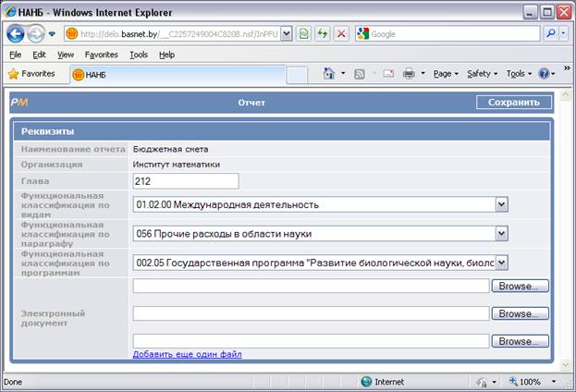576x392 pixels.
Task: Expand the 'Прочие расходы в области науки' dropdown
Action: point(501,233)
